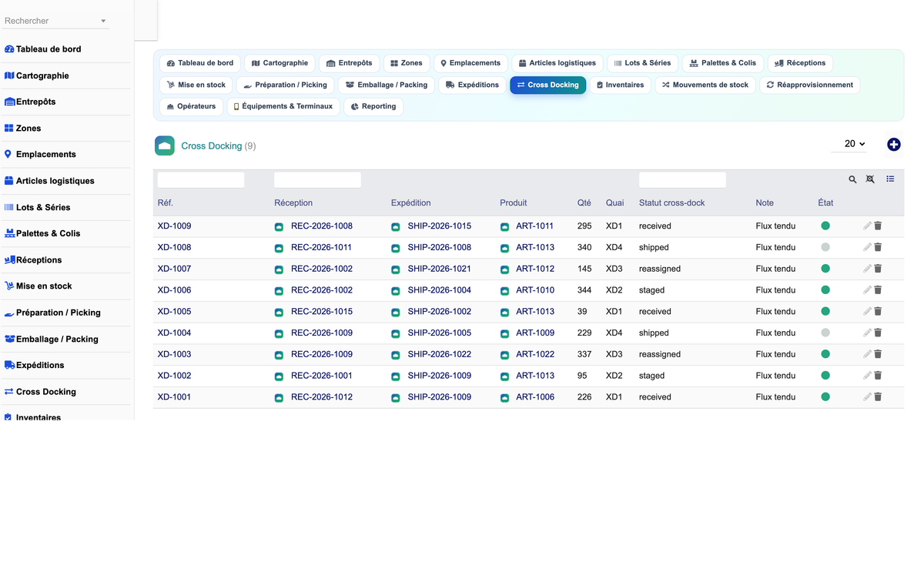924x572 pixels.
Task: Sort by the État column header
Action: [x=825, y=203]
